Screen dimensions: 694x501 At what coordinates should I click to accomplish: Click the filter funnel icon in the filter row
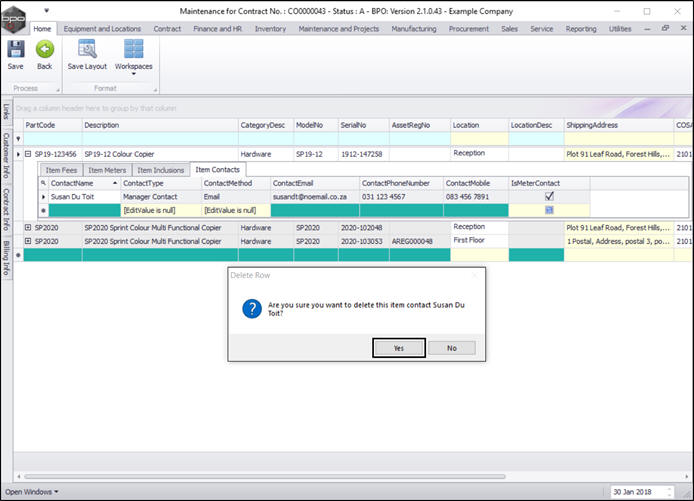pyautogui.click(x=18, y=139)
